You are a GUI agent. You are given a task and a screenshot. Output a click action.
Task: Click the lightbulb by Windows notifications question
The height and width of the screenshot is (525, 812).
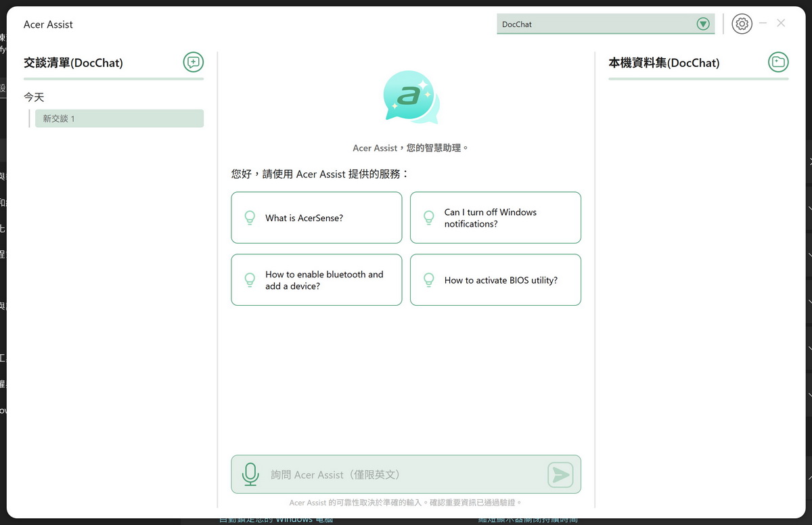(428, 218)
